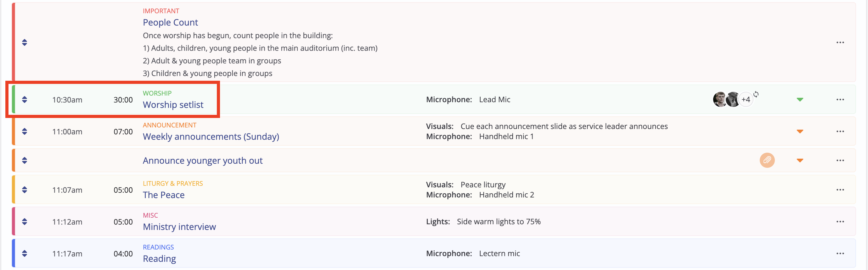
Task: Click the sync icon beside the +4 badge
Action: point(756,94)
